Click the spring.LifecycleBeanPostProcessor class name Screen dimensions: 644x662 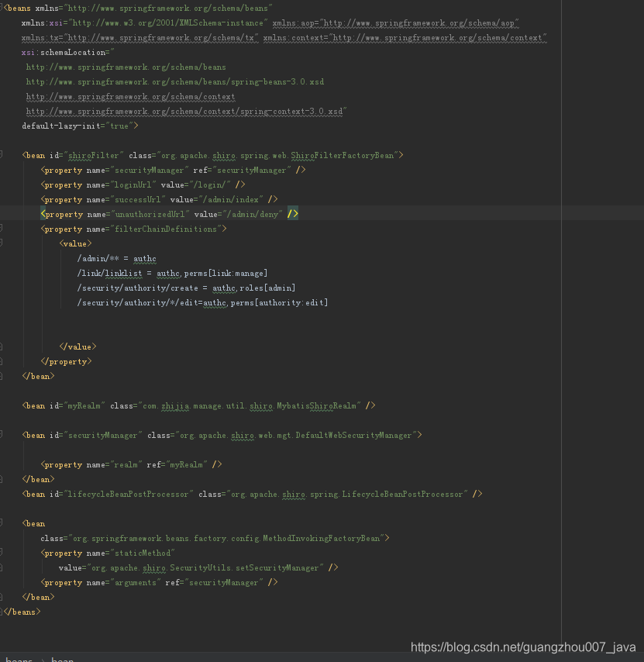386,494
